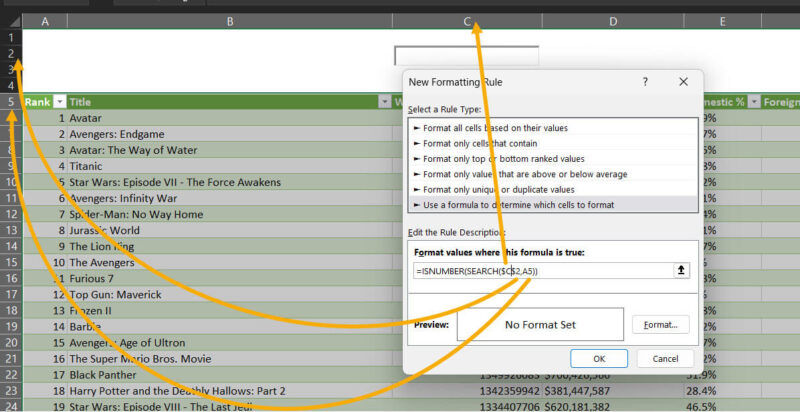Click the Format... button
The width and height of the screenshot is (800, 412).
pos(661,324)
